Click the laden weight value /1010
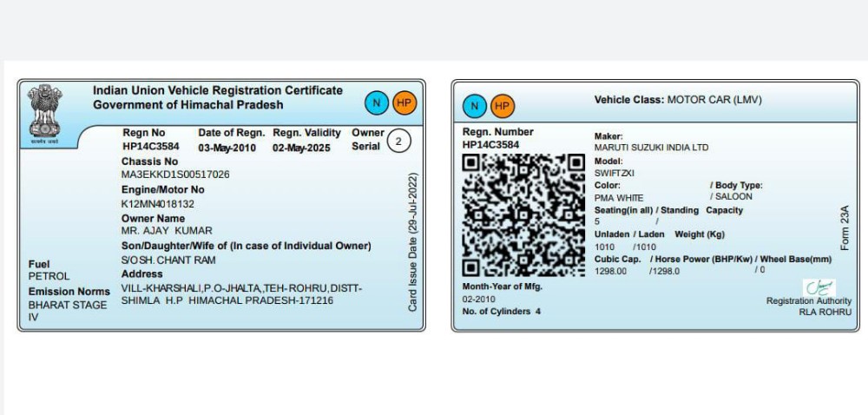The width and height of the screenshot is (868, 415). click(x=644, y=247)
